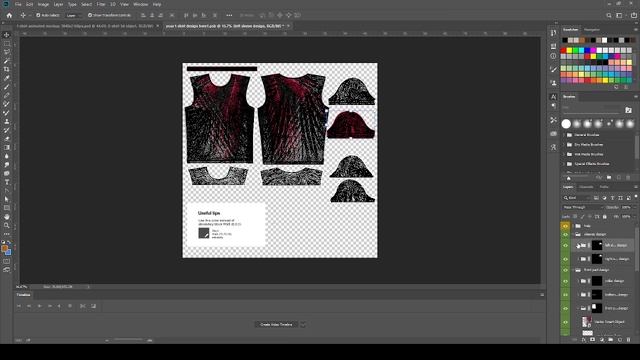Toggle Show Transform Controls checkbox
640x360 pixels.
90,15
